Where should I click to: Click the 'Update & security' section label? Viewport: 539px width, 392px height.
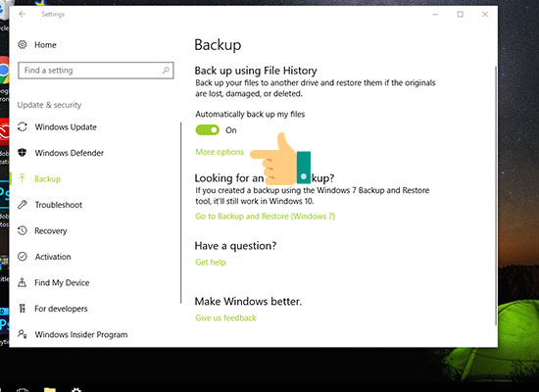click(x=50, y=105)
